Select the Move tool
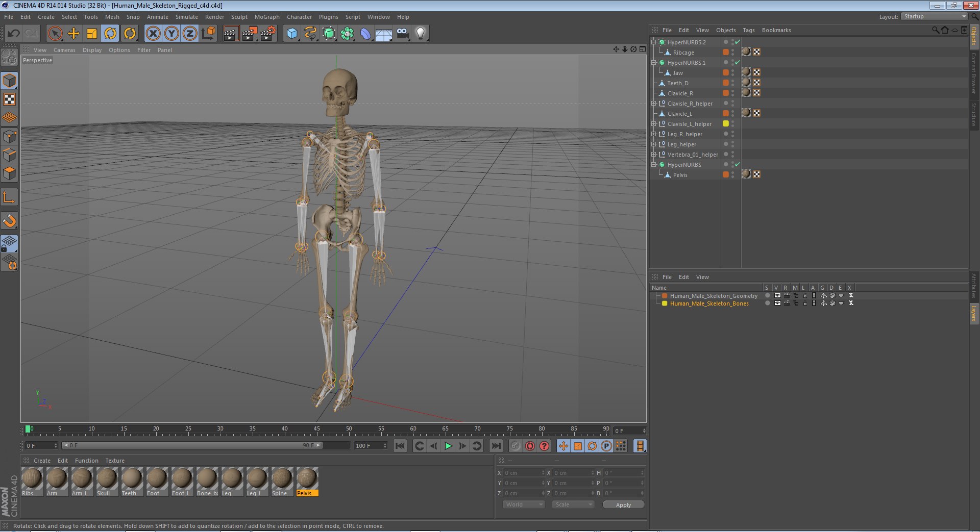 pos(73,34)
